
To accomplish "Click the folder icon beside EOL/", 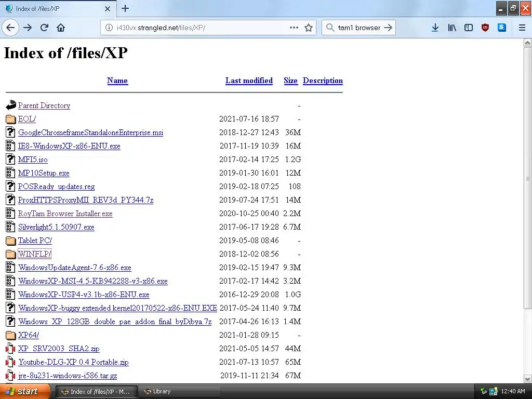I will [x=10, y=119].
